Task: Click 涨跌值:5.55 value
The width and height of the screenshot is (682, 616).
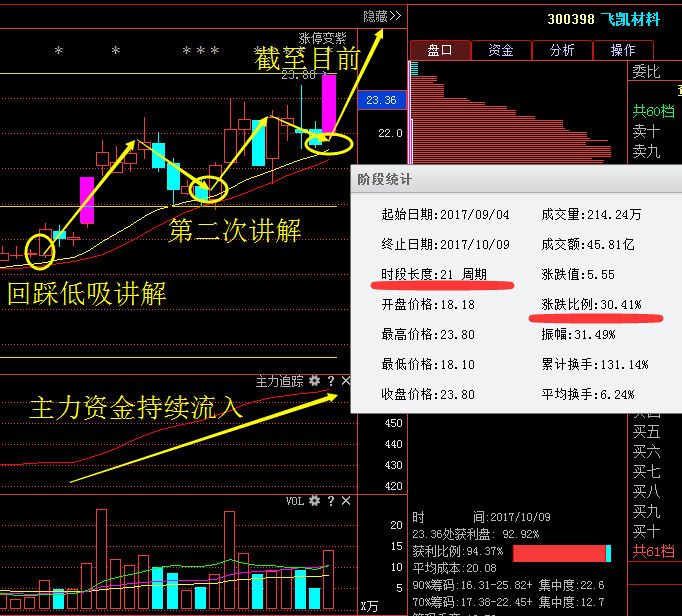Action: [x=578, y=275]
